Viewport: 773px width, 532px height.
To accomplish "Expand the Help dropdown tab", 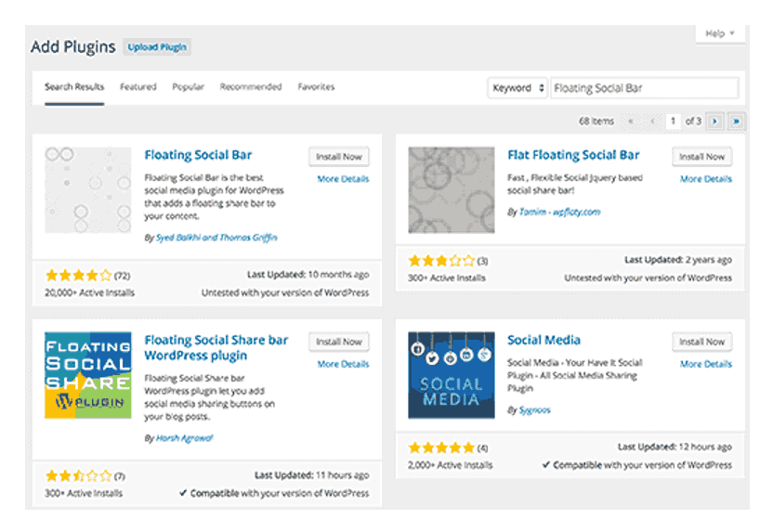I will 720,33.
